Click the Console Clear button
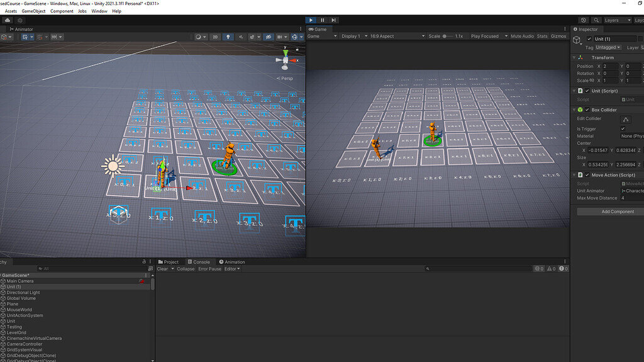644x362 pixels. (x=162, y=269)
